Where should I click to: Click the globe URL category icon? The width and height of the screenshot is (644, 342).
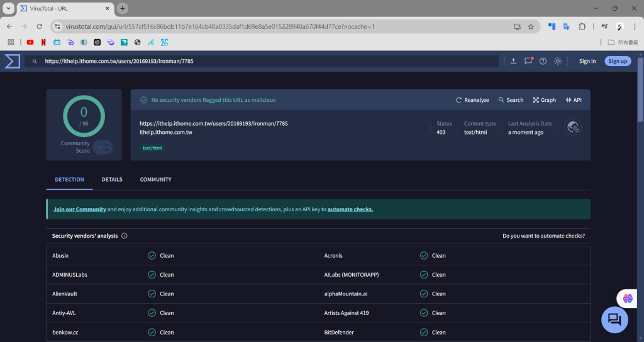coord(572,127)
